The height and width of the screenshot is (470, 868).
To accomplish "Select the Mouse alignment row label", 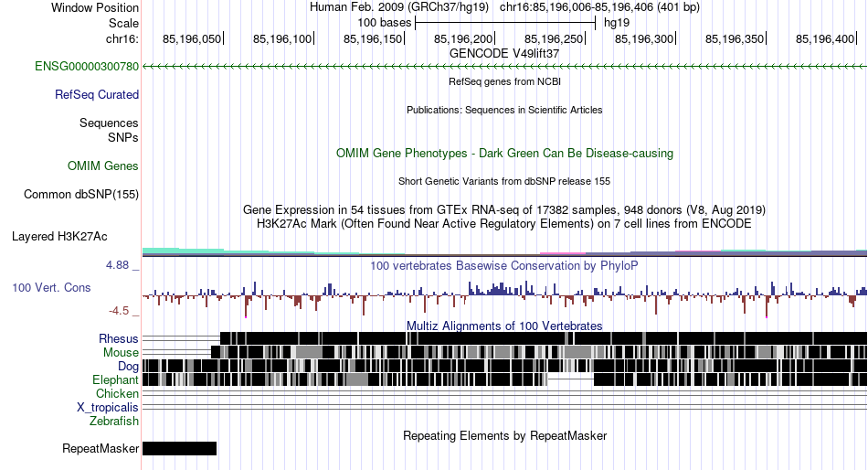I will point(121,353).
